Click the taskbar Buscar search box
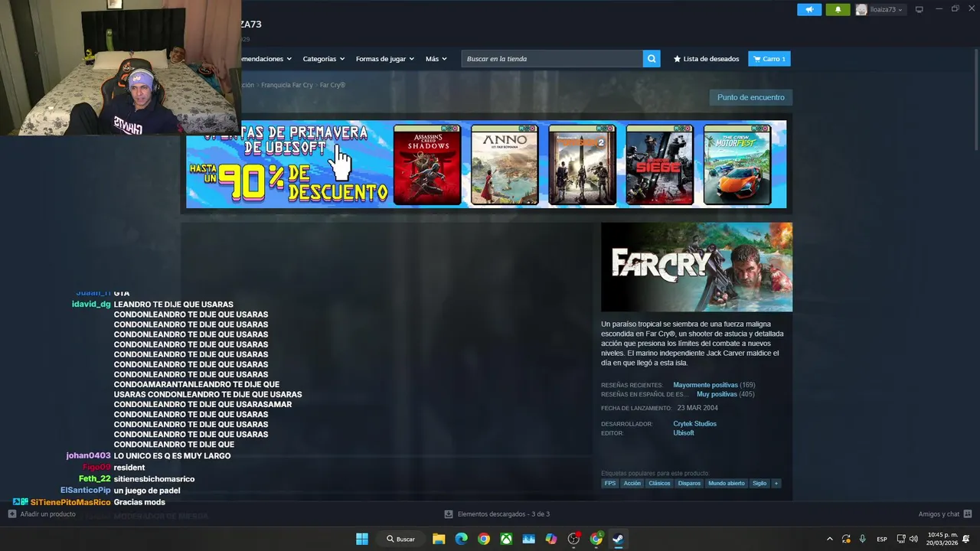This screenshot has width=980, height=551. click(400, 539)
